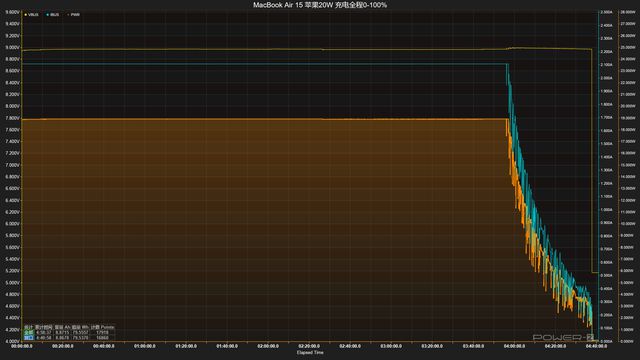Click the 00:00:00.0 start time marker
Viewport: 640px width, 360px height.
[x=22, y=346]
